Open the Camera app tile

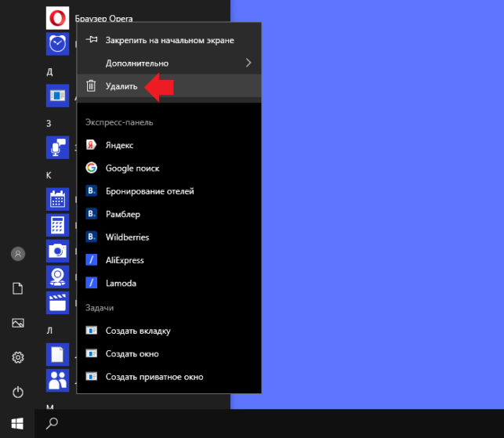57,251
